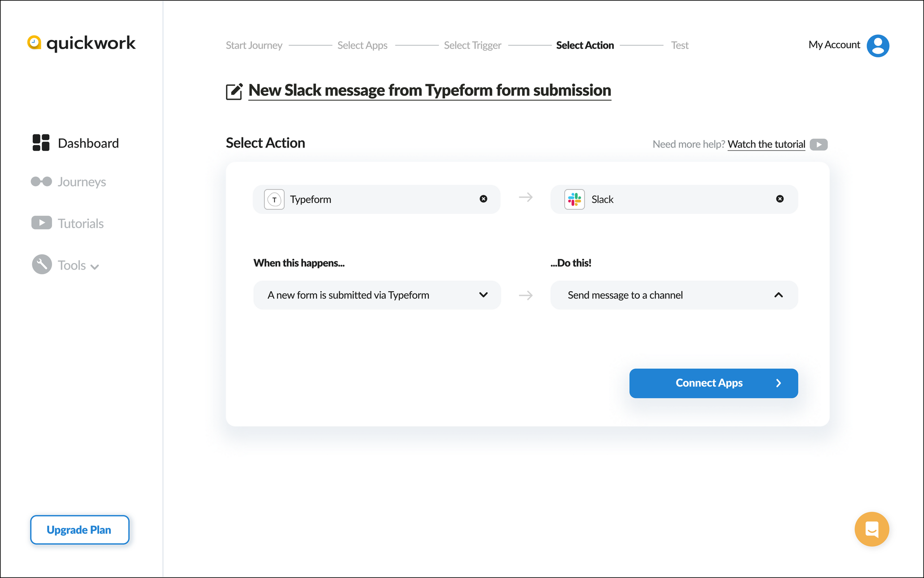Click the tutorial video play icon

[x=818, y=145]
